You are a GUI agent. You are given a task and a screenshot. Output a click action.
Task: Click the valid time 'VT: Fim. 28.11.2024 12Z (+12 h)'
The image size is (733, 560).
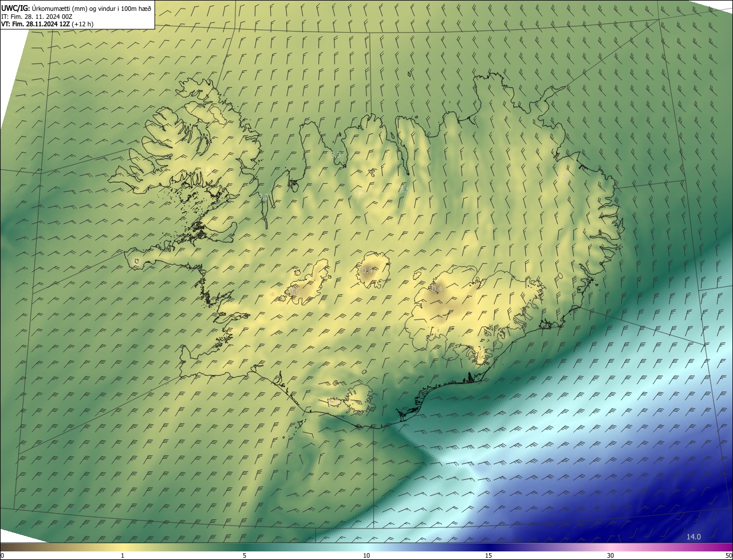47,24
